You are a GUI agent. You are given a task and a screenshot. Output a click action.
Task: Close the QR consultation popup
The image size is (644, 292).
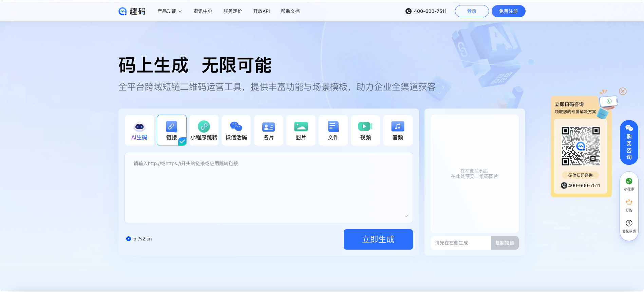click(623, 91)
